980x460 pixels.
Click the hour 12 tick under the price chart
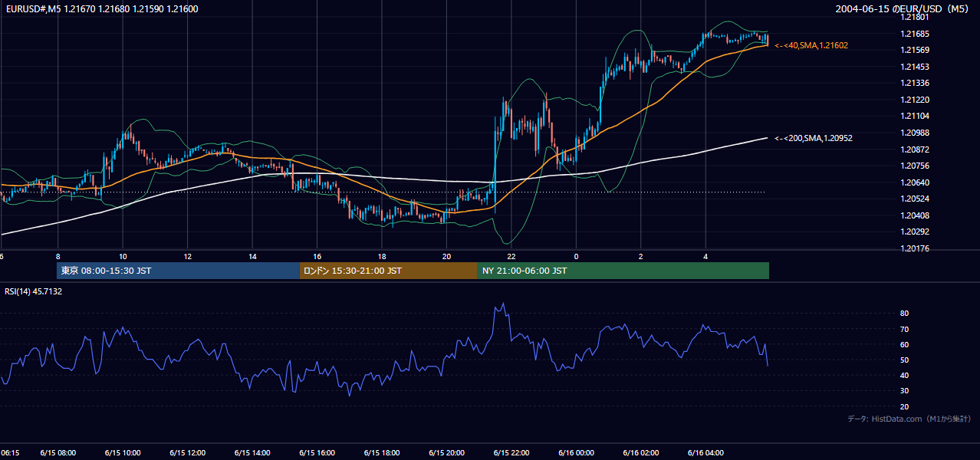click(188, 256)
